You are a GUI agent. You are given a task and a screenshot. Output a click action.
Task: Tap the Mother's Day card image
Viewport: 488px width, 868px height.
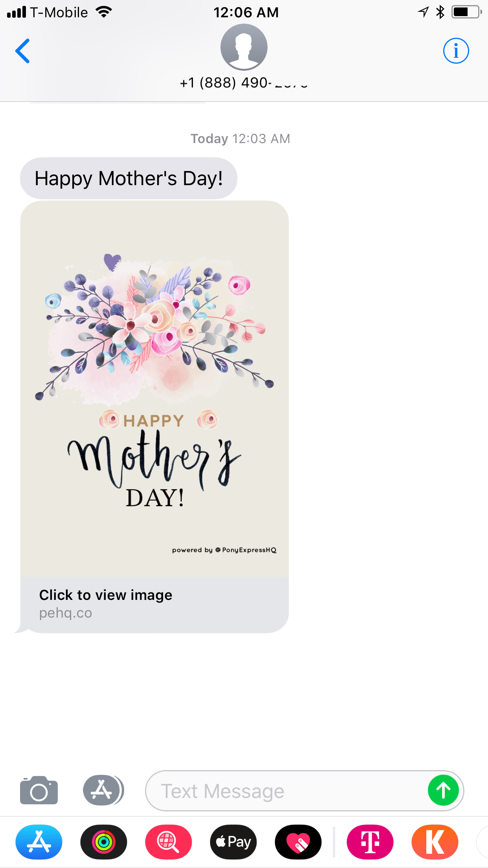click(154, 389)
